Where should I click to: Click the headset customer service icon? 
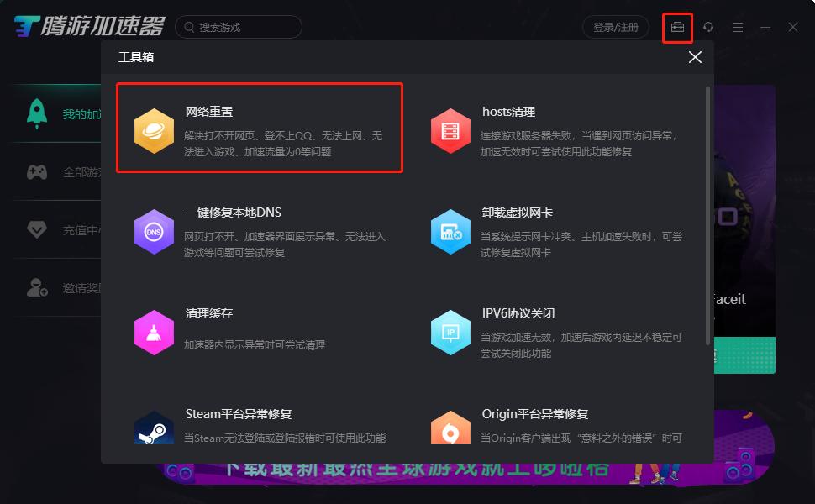click(x=707, y=26)
